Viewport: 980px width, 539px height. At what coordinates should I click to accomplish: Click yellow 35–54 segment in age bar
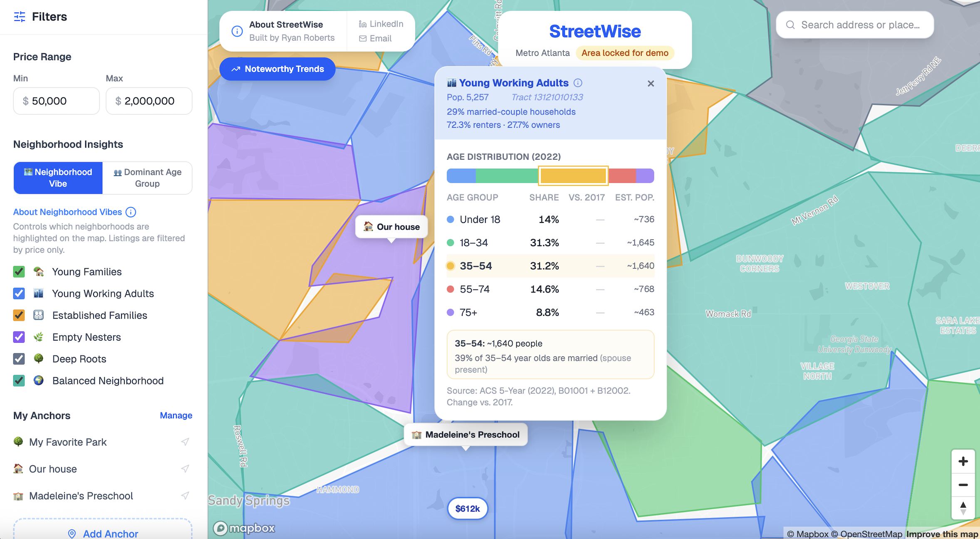573,176
